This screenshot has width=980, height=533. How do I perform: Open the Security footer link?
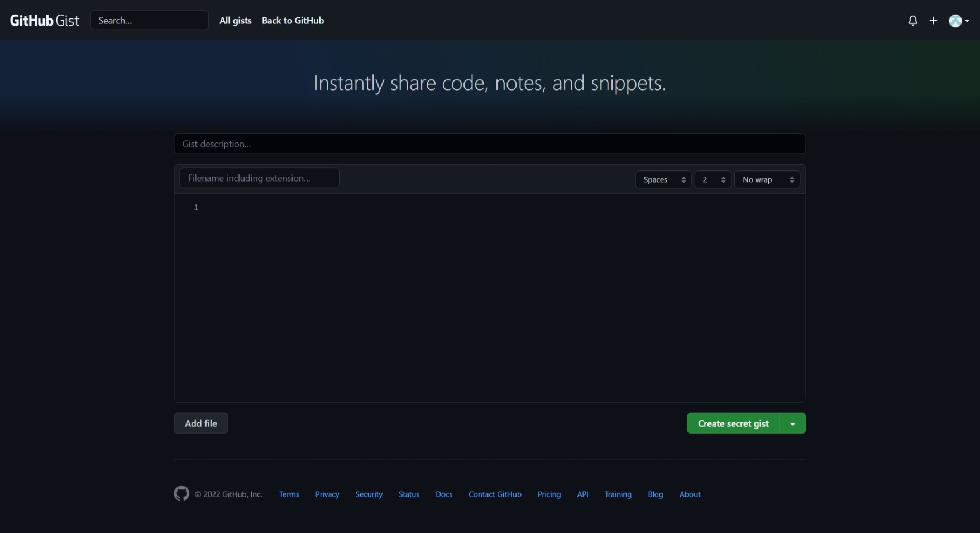pos(369,494)
